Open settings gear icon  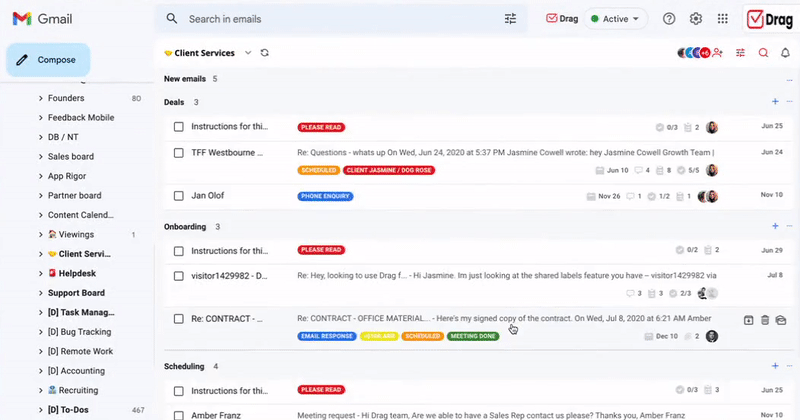coord(696,19)
